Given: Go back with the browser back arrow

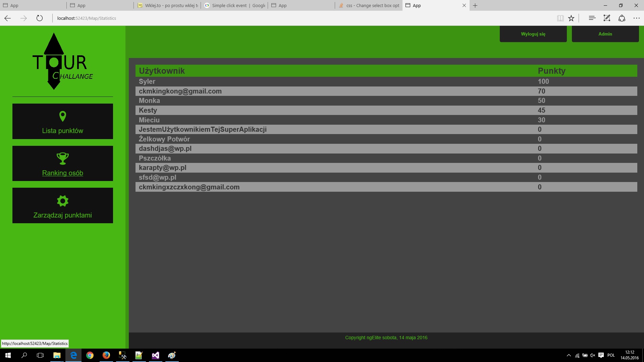Looking at the screenshot, I should (8, 18).
